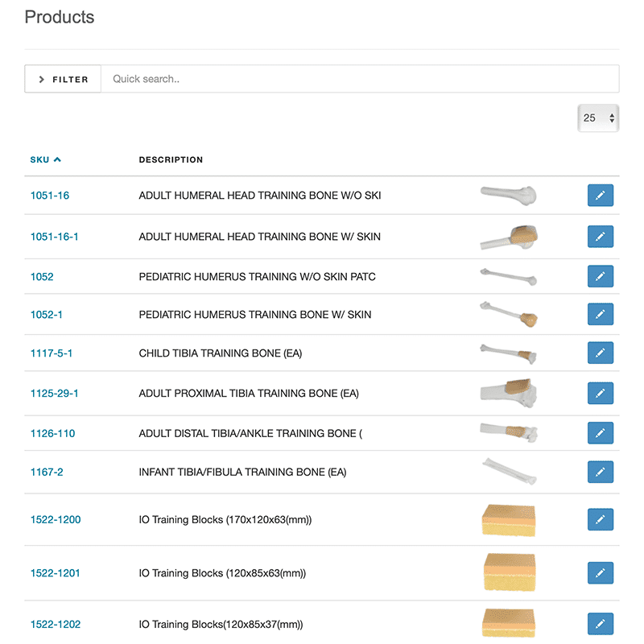
Task: View the Adult Humeral Head w/ skin thumbnail
Action: click(508, 237)
